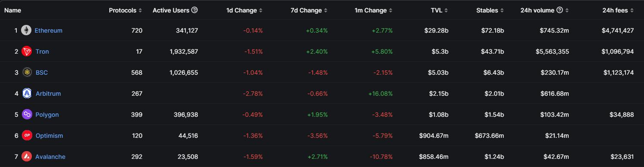This screenshot has width=644, height=167.
Task: Click the Active Users help icon
Action: 194,10
